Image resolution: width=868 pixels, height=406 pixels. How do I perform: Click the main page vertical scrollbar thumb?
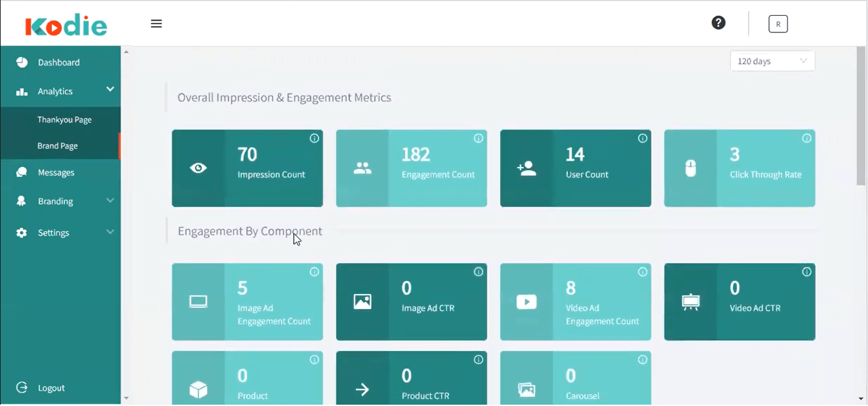point(861,116)
